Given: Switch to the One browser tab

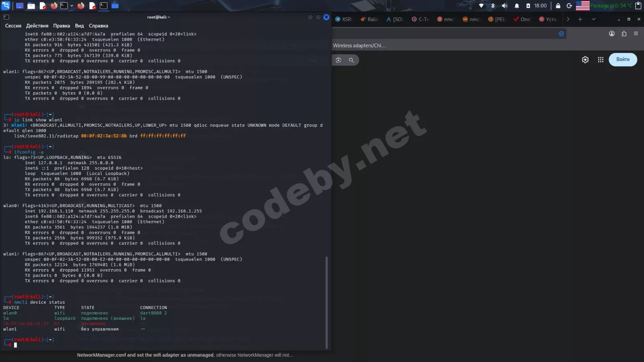Looking at the screenshot, I should pyautogui.click(x=522, y=19).
